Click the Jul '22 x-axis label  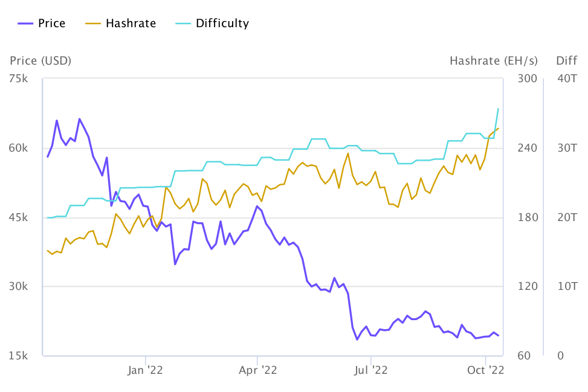point(370,370)
